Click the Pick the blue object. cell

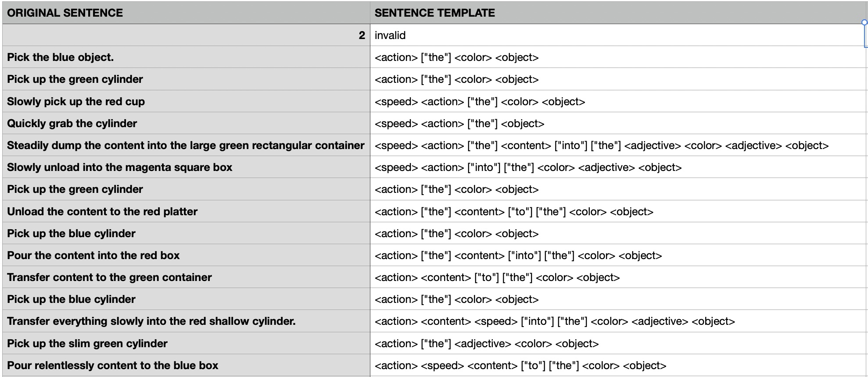tap(61, 57)
